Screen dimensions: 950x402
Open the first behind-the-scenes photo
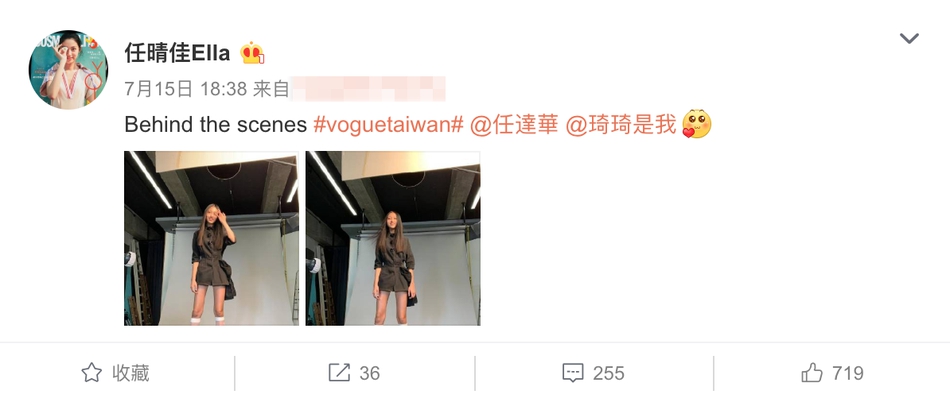(211, 238)
